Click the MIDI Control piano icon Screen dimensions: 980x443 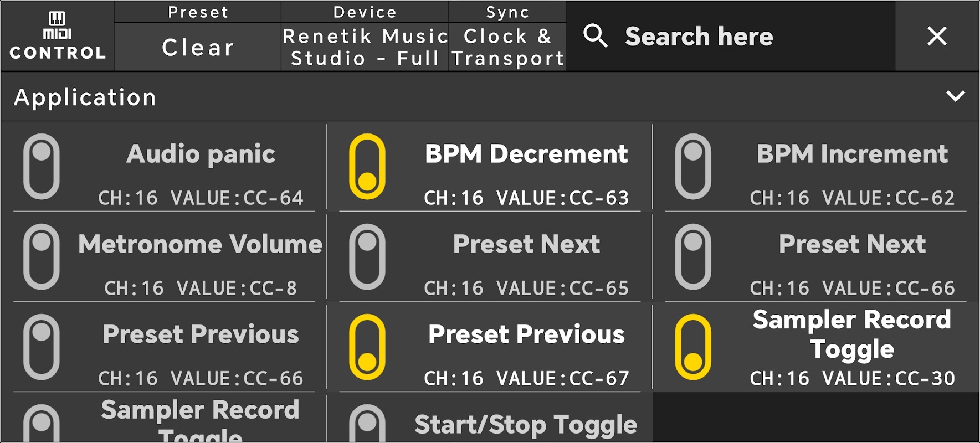pyautogui.click(x=57, y=19)
